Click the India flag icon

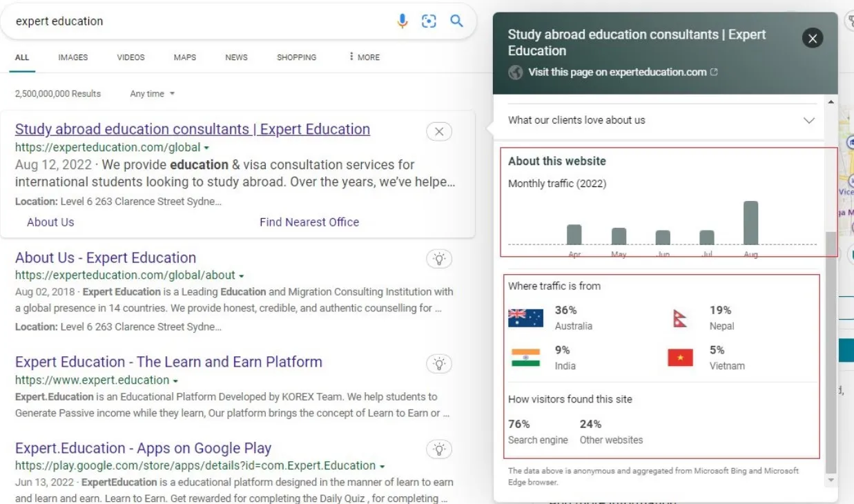pos(525,358)
